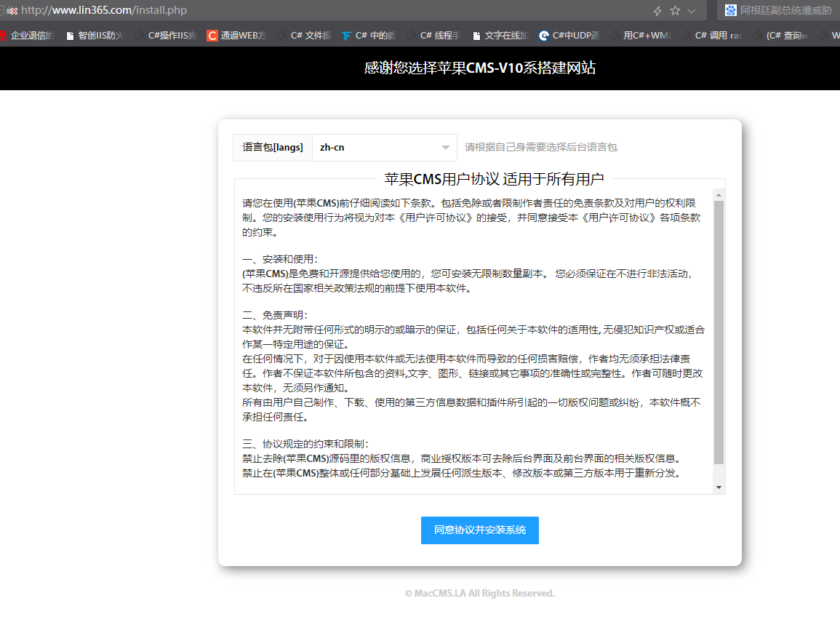The height and width of the screenshot is (641, 840).
Task: Click the MacCMS.LA footer copyright link
Action: coord(479,594)
